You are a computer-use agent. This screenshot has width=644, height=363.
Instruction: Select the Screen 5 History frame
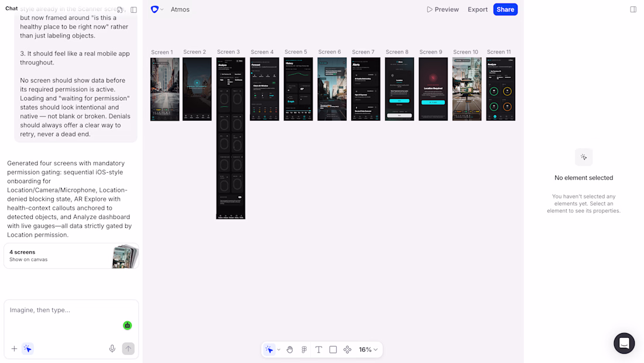pos(298,89)
